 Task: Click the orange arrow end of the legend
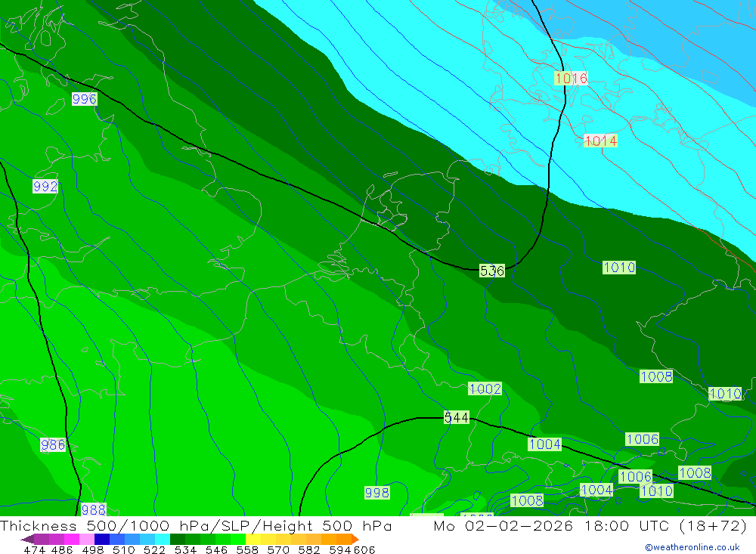coord(355,539)
